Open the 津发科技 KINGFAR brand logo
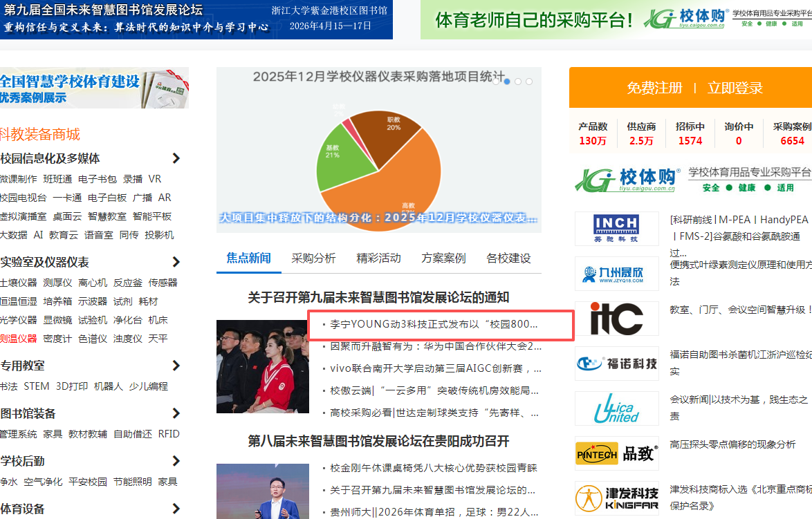Screen dimensions: 812x519 click(x=616, y=497)
